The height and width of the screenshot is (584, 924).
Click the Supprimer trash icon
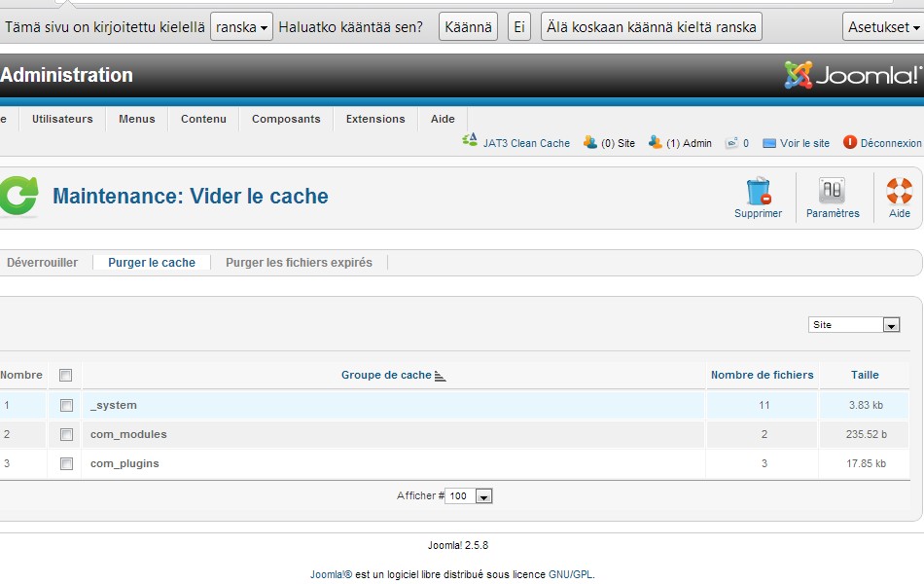point(758,191)
